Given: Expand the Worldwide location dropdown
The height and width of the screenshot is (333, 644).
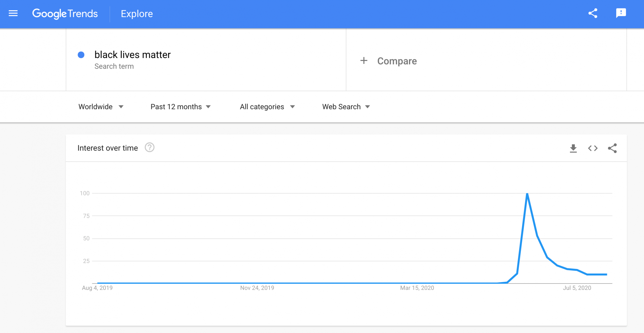Looking at the screenshot, I should coord(101,107).
